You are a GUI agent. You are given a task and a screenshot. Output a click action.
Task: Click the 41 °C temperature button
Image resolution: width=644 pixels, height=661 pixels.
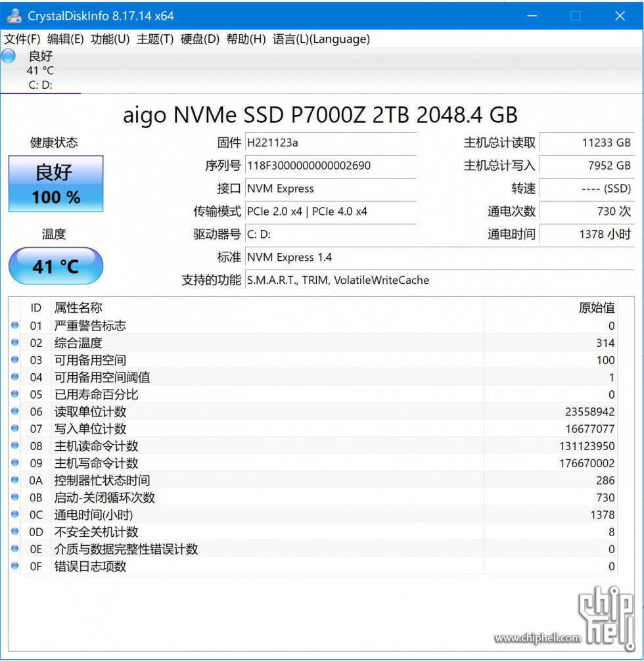pyautogui.click(x=56, y=266)
